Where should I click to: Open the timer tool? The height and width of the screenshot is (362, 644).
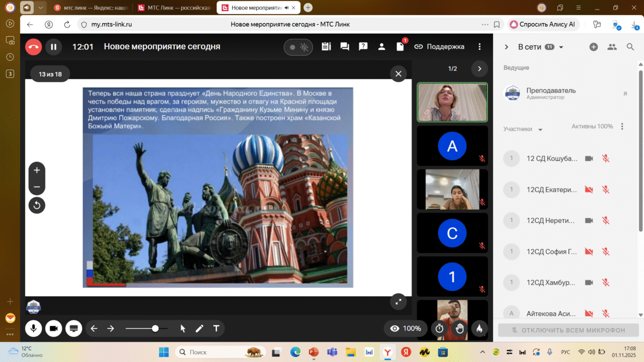click(439, 328)
